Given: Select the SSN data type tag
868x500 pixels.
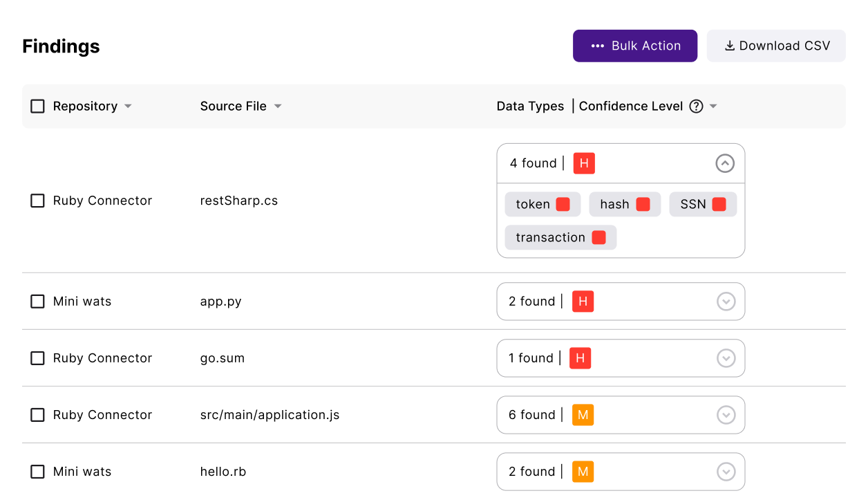Looking at the screenshot, I should [703, 204].
